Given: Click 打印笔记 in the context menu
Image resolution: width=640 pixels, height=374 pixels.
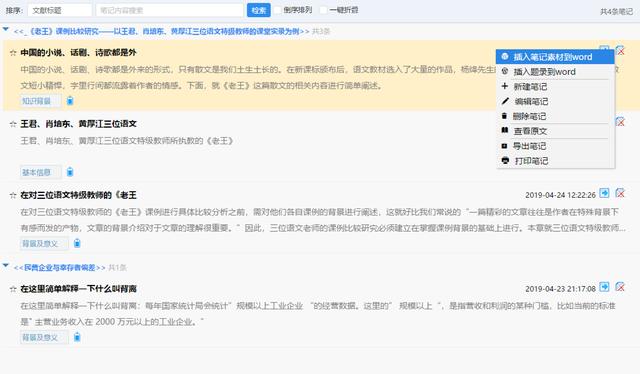Looking at the screenshot, I should point(555,161).
